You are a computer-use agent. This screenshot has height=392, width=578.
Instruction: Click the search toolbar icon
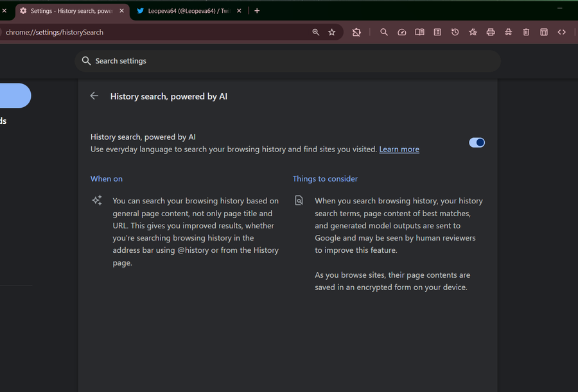coord(384,32)
